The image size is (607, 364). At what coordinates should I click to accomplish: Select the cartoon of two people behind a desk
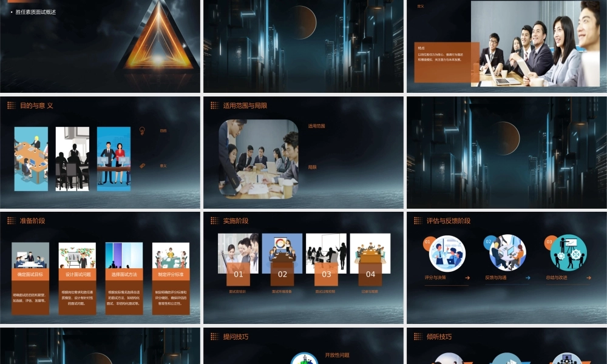pos(114,159)
